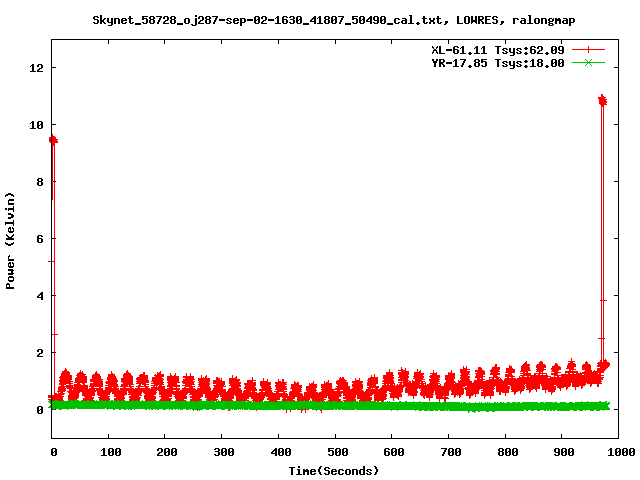
Task: Click y-axis tick label 2
Action: coord(40,353)
